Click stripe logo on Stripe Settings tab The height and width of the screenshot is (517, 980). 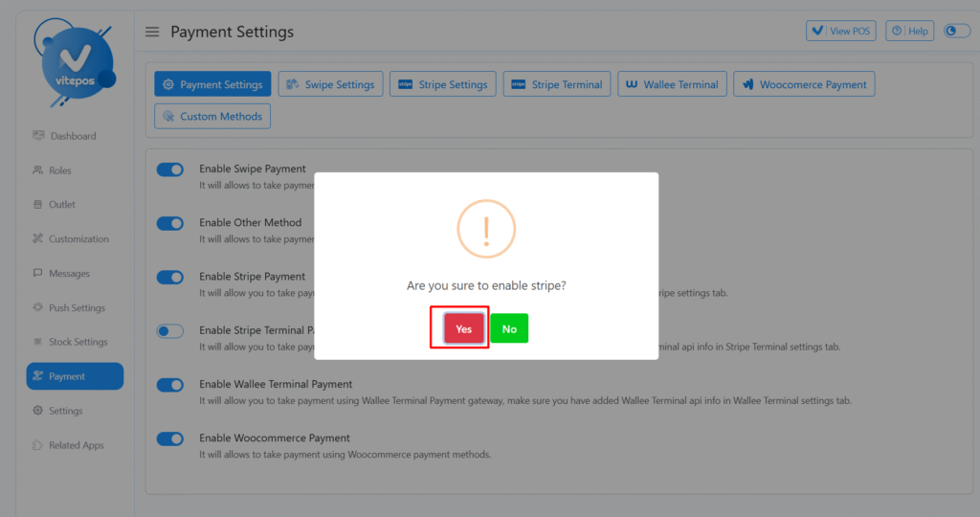point(406,83)
